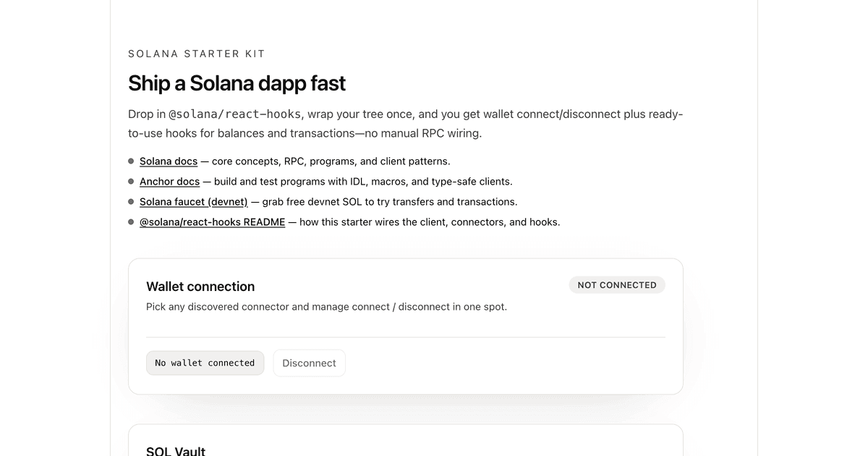
Task: Click the divider line inside the wallet card
Action: coord(405,335)
